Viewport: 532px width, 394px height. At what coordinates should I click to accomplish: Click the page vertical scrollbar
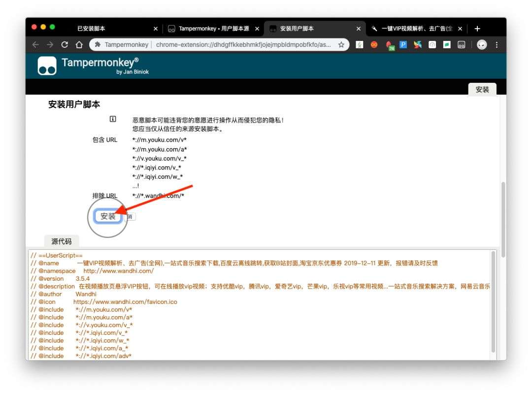tap(503, 219)
